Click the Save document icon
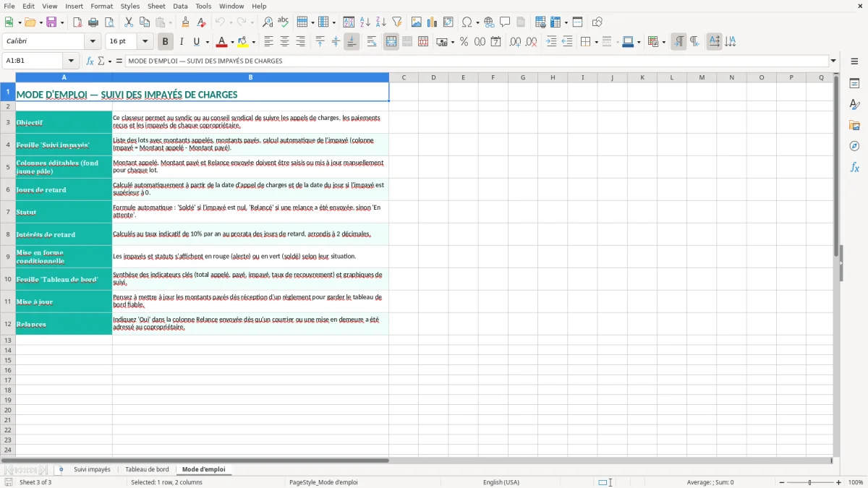Screen dimensions: 868x488 [x=51, y=22]
